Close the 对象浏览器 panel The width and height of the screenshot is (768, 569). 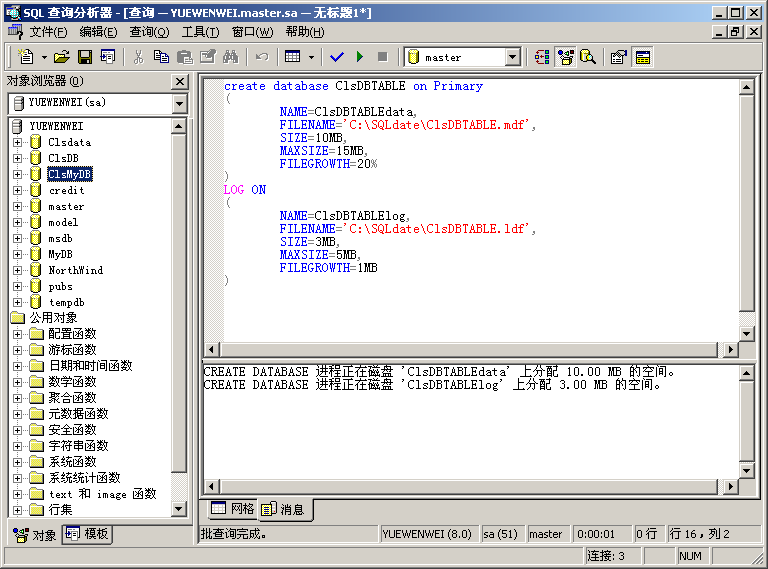(180, 81)
